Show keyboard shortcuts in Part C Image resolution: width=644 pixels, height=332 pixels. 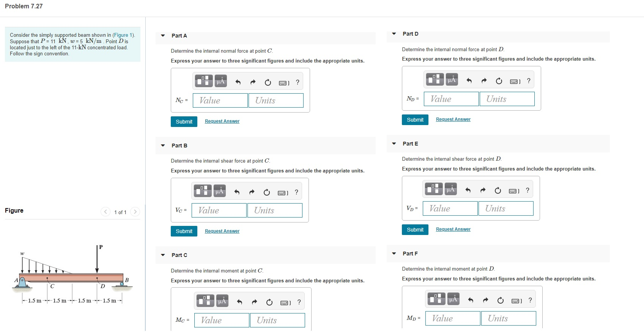coord(285,302)
